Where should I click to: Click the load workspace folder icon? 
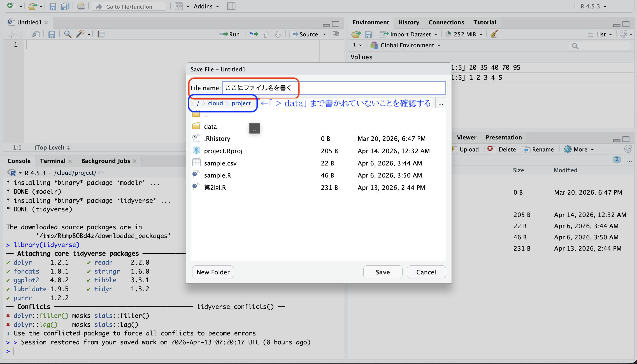click(x=356, y=34)
